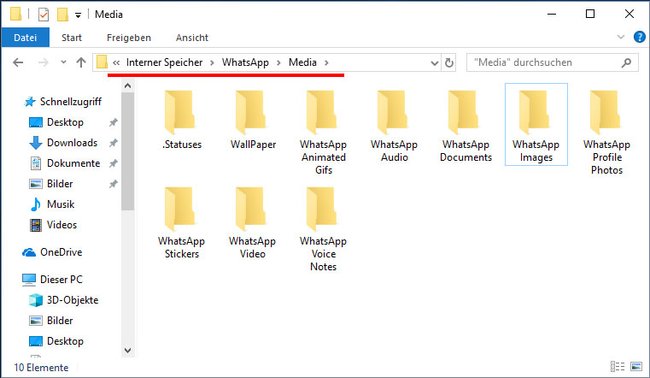Expand the address bar history dropdown
Screen dimensions: 650x378
pos(434,63)
